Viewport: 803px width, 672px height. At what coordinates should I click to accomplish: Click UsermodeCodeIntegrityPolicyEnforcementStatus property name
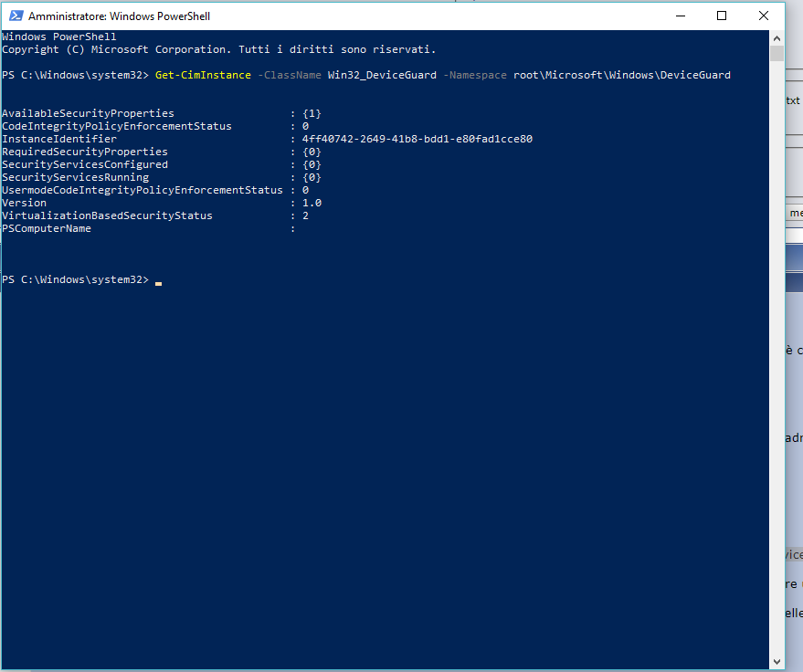point(143,191)
